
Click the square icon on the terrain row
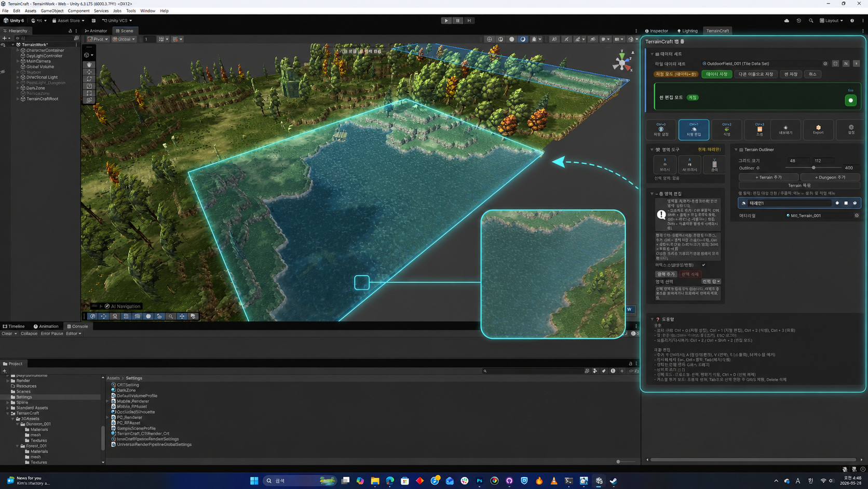tap(846, 203)
